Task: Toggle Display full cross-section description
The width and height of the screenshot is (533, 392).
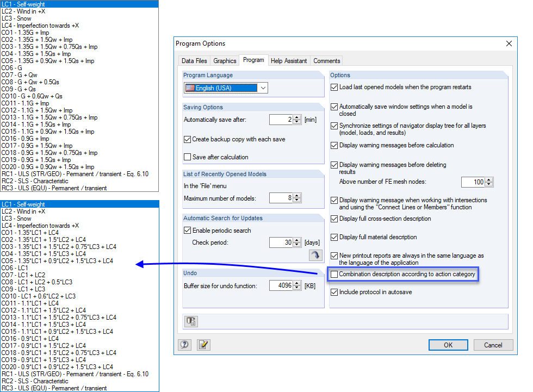Action: click(334, 219)
